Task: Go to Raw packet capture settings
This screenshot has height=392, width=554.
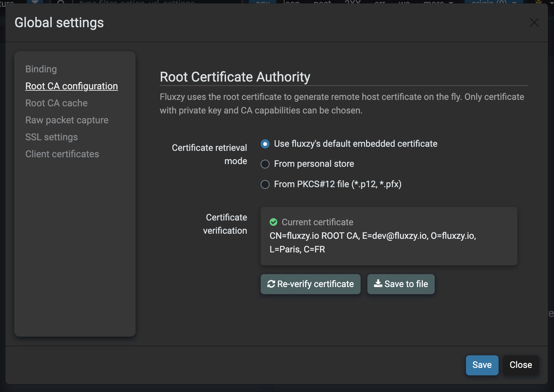Action: pos(67,120)
